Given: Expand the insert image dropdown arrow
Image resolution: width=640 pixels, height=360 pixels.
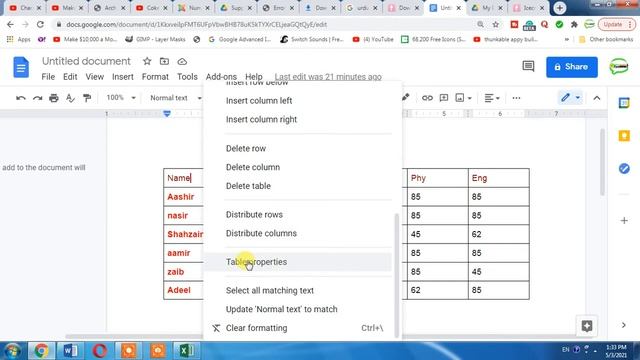Looking at the screenshot, I should (470, 98).
